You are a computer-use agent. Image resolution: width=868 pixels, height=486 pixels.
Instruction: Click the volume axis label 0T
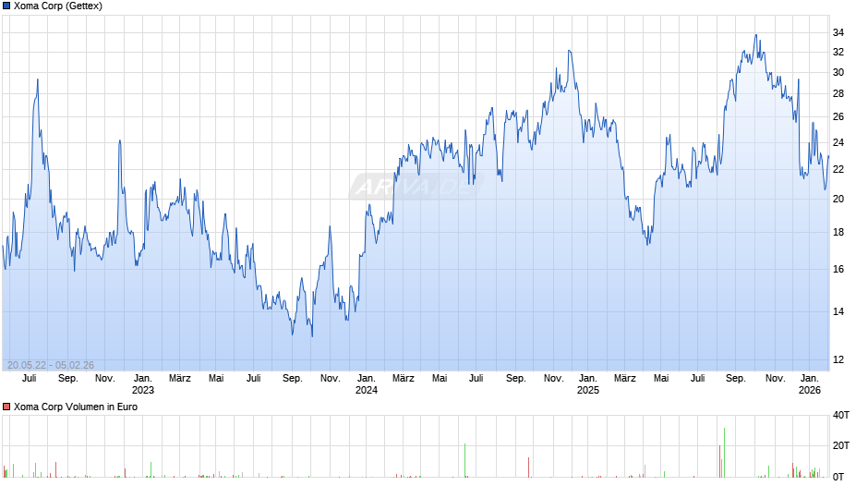(x=838, y=477)
